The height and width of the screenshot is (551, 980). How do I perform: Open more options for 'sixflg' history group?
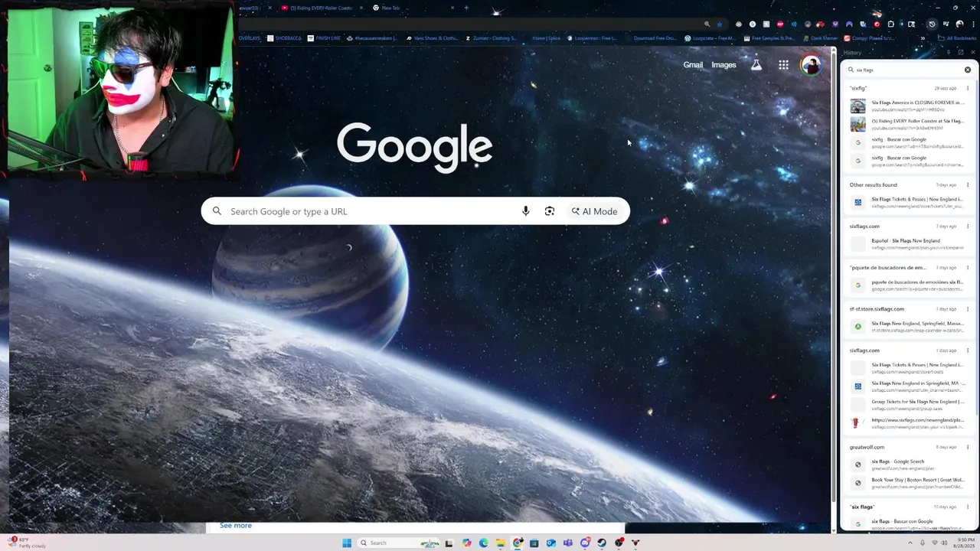(x=968, y=88)
